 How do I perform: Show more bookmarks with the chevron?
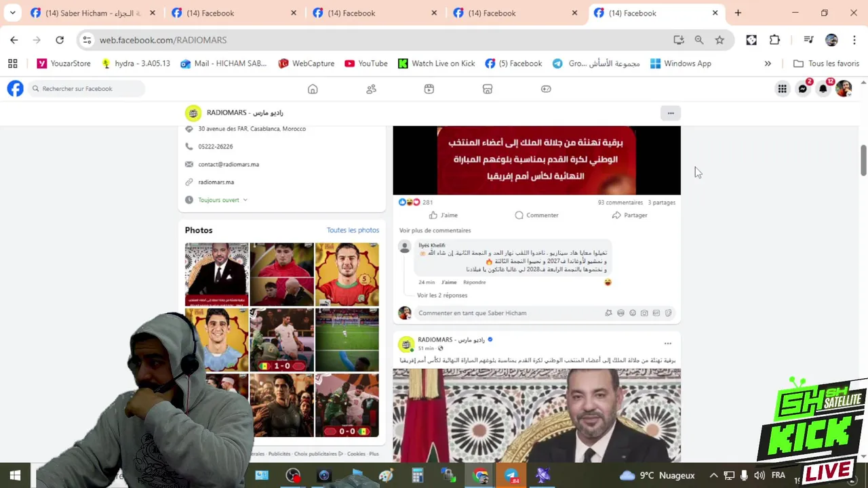point(768,64)
